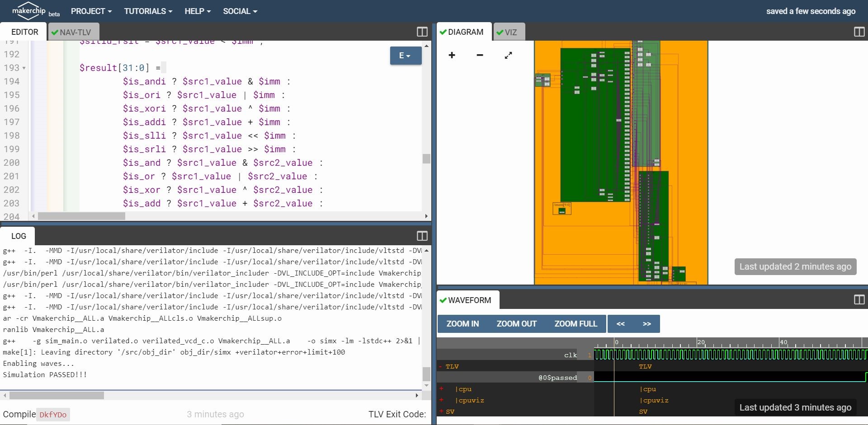The height and width of the screenshot is (425, 868).
Task: Open the DkfYDo compile link
Action: click(53, 414)
